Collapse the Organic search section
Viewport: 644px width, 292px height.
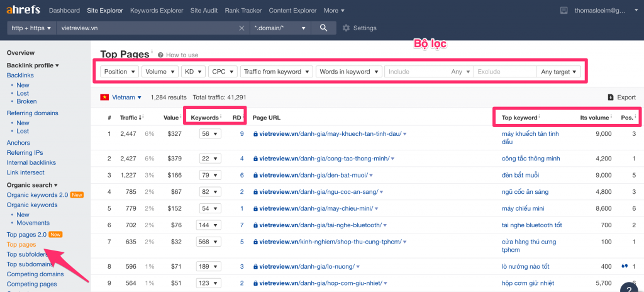coord(32,185)
